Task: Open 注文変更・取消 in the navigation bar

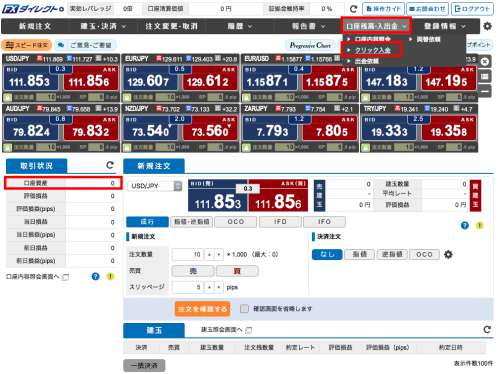Action: click(171, 26)
